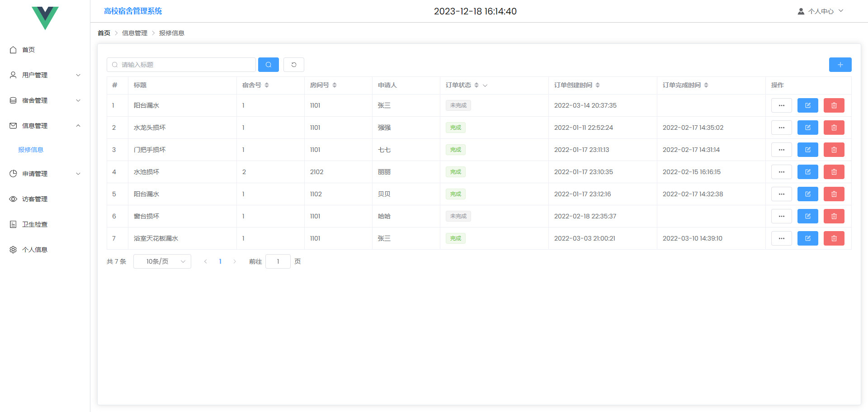The width and height of the screenshot is (868, 412).
Task: Open the 访客管理 sidebar item
Action: [45, 199]
